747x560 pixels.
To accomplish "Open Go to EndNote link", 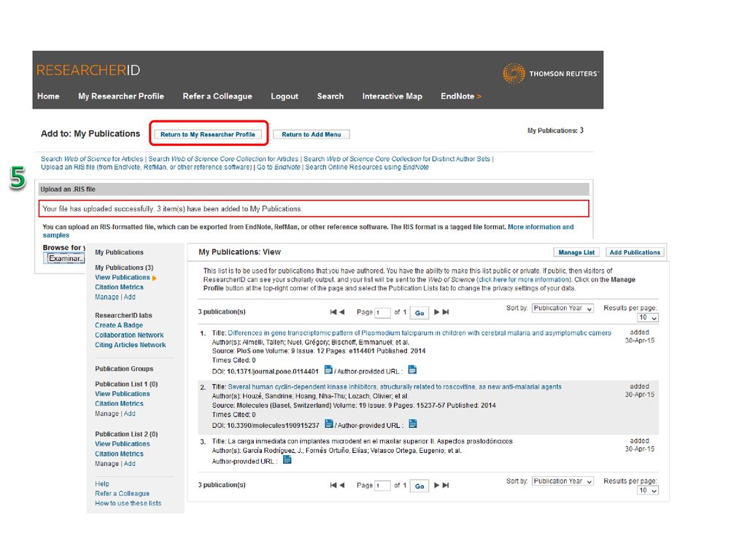I will 278,167.
